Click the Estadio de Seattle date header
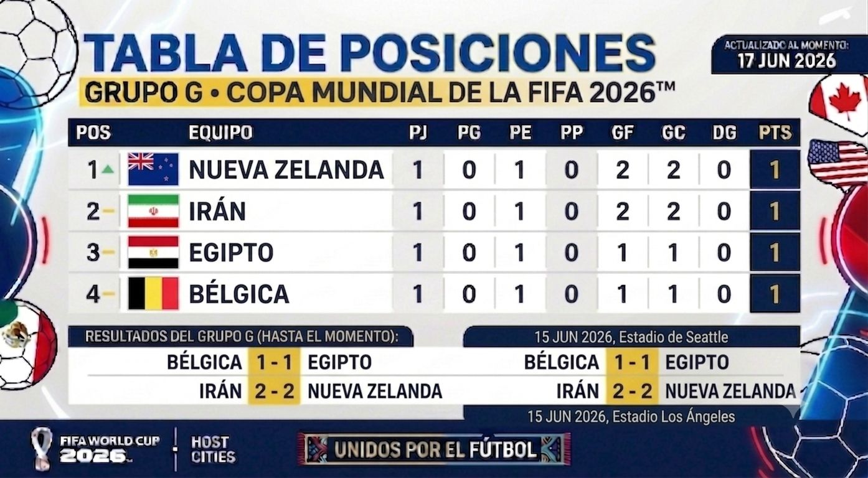 (631, 337)
